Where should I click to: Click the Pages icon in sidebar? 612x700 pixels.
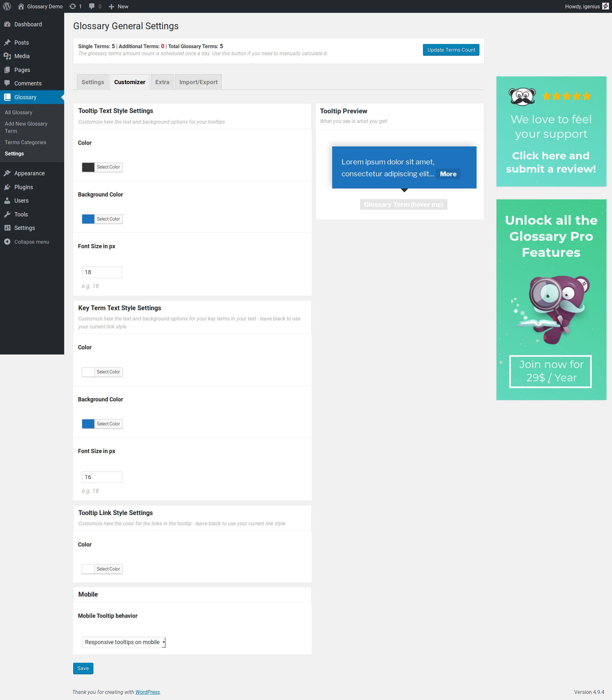coord(7,70)
